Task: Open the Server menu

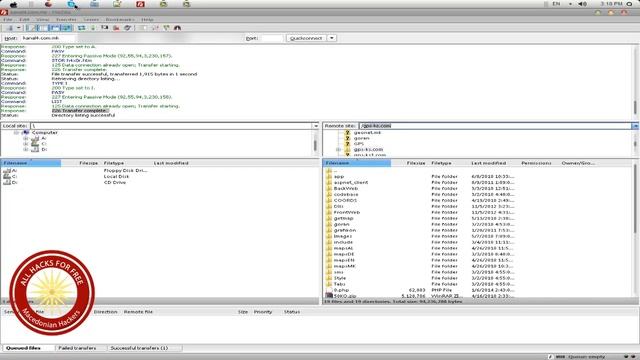Action: point(91,19)
